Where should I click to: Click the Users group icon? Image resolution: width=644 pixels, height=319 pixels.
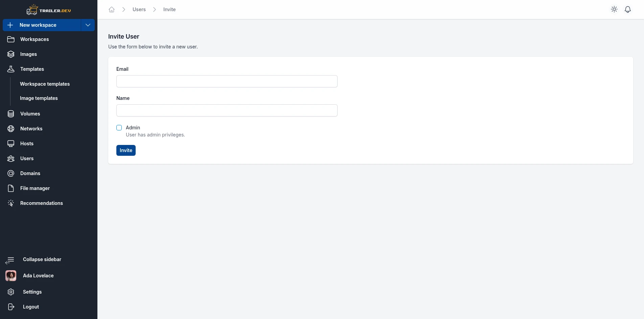[11, 158]
